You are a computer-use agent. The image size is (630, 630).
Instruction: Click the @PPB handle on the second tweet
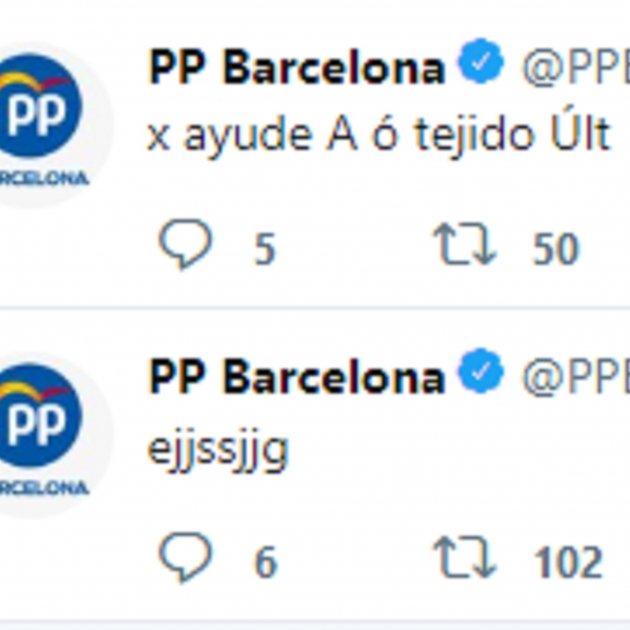tap(576, 376)
